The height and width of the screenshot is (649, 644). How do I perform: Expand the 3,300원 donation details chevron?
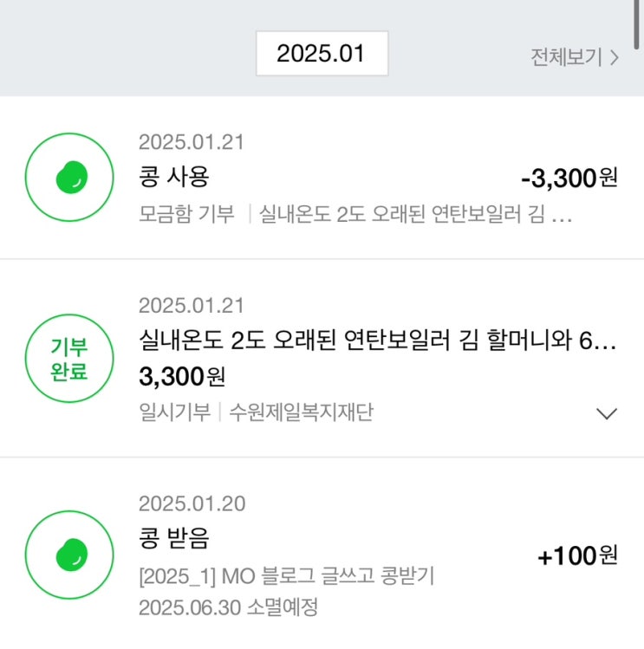(x=608, y=413)
